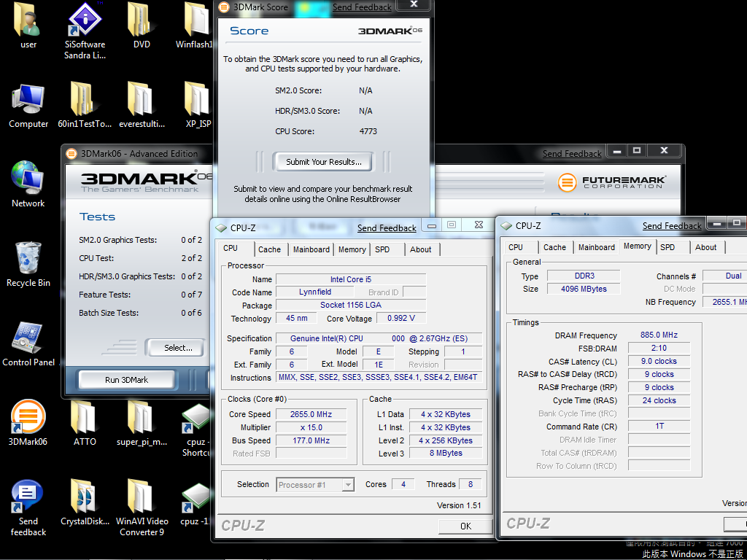This screenshot has width=747, height=560.
Task: Open the Send feedback desktop shortcut
Action: [x=28, y=507]
